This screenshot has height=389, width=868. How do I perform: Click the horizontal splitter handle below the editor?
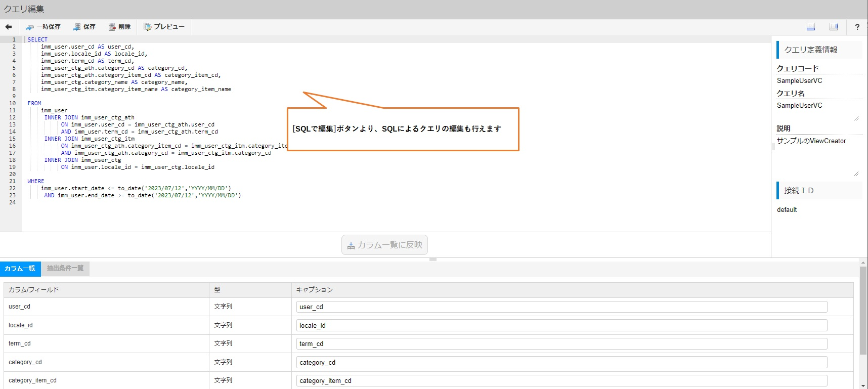pyautogui.click(x=433, y=260)
